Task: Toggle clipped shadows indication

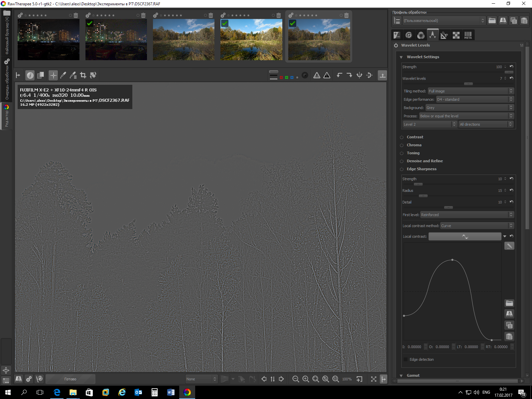Action: tap(317, 75)
